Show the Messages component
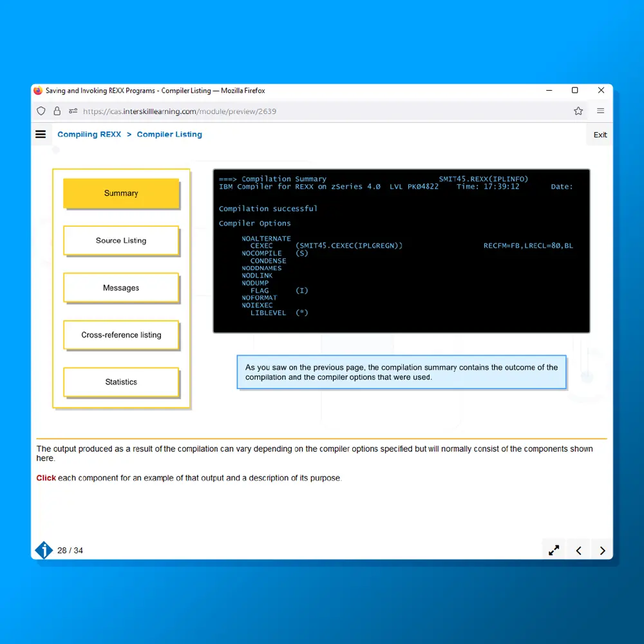The width and height of the screenshot is (644, 644). (121, 288)
